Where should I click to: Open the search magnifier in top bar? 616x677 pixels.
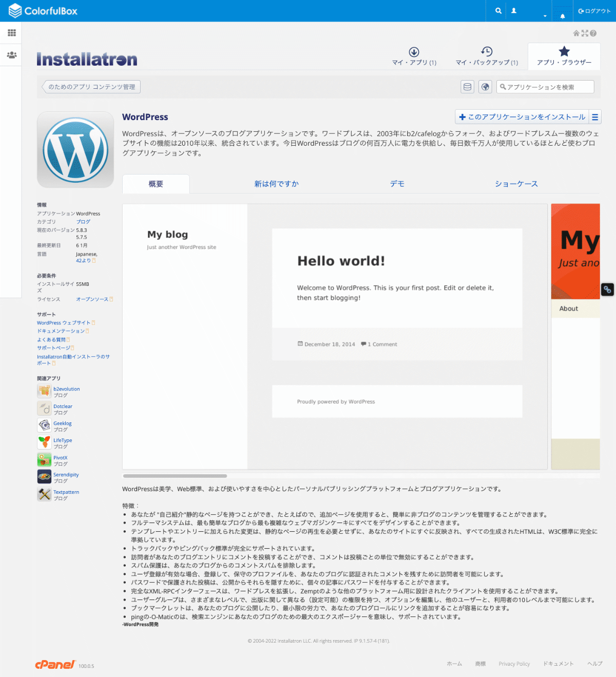coord(498,11)
